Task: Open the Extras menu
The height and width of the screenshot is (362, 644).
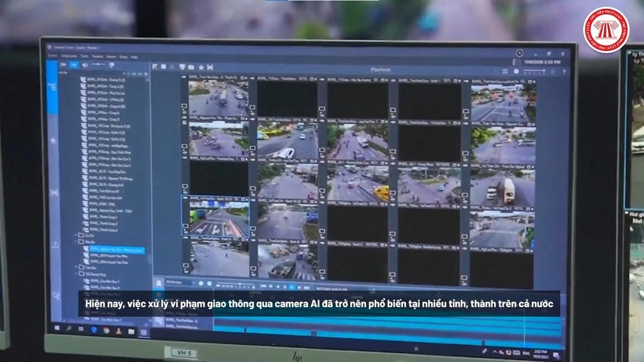Action: 124,57
